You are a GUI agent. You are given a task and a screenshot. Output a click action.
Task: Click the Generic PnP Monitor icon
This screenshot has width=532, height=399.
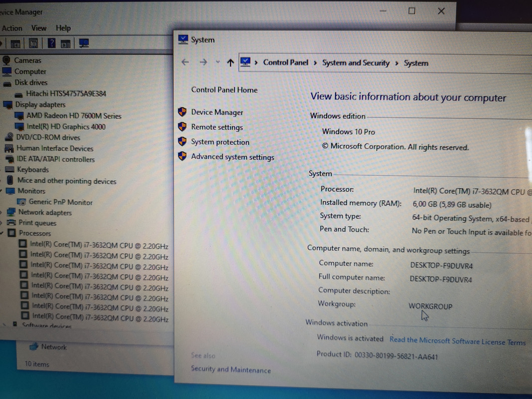22,202
